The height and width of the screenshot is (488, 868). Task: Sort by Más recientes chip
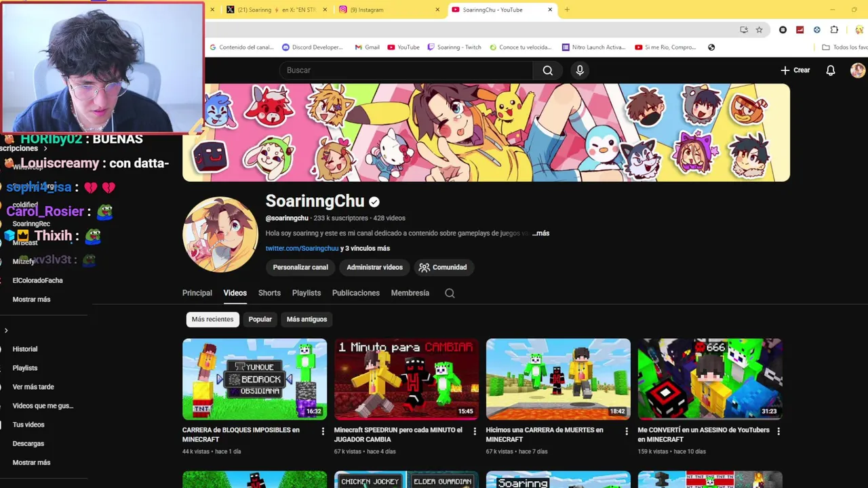(212, 319)
